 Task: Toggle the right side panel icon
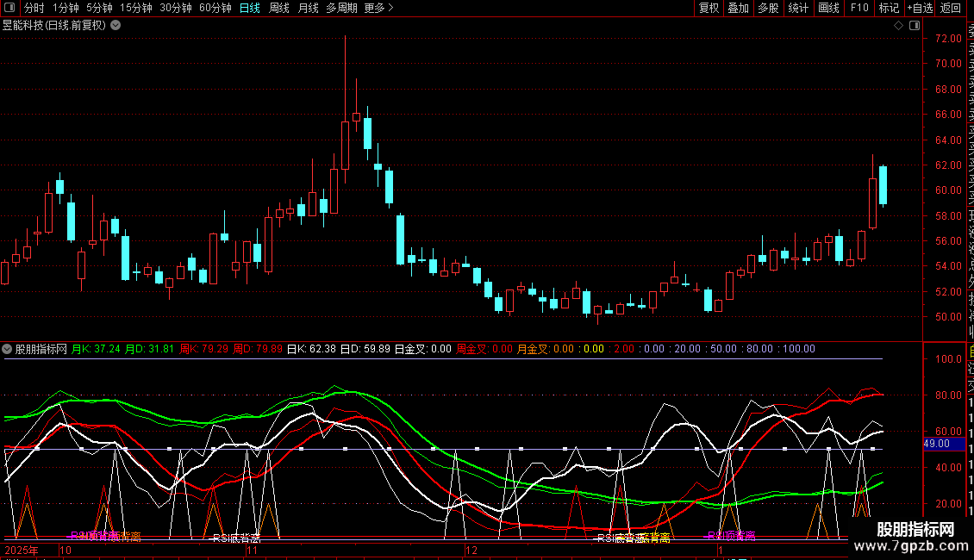[x=914, y=25]
